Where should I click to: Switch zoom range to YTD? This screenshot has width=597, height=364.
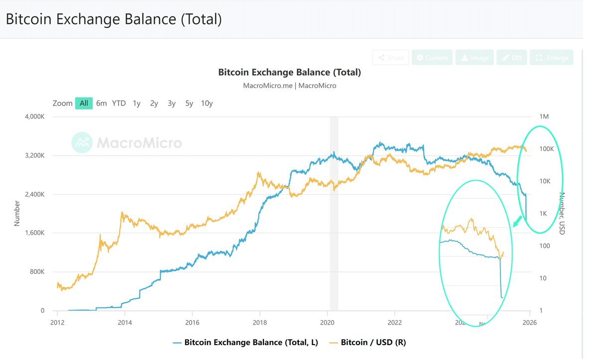point(119,103)
